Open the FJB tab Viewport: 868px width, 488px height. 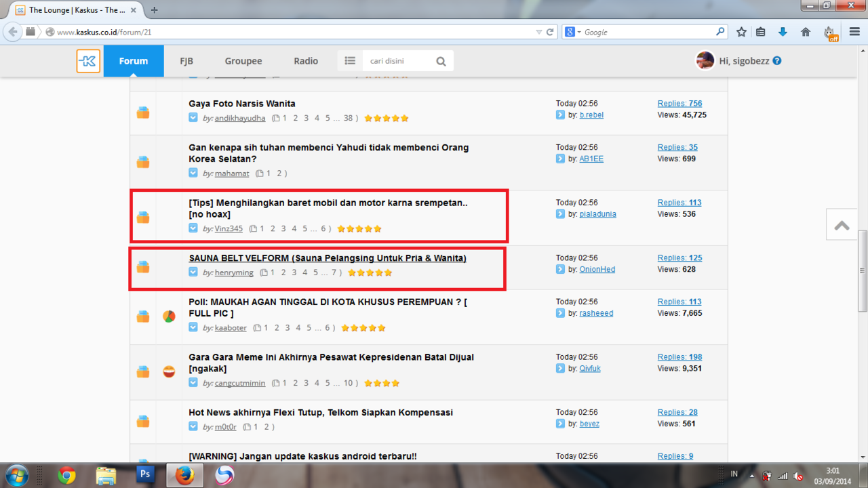point(186,61)
